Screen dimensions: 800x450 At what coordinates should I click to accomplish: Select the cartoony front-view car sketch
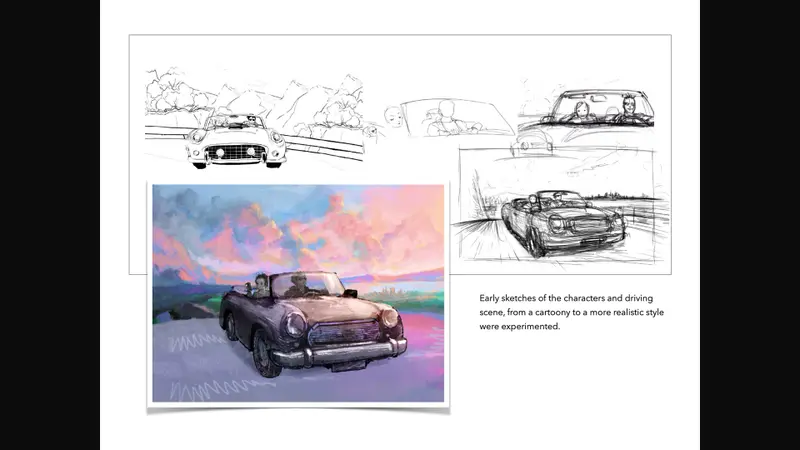click(235, 142)
